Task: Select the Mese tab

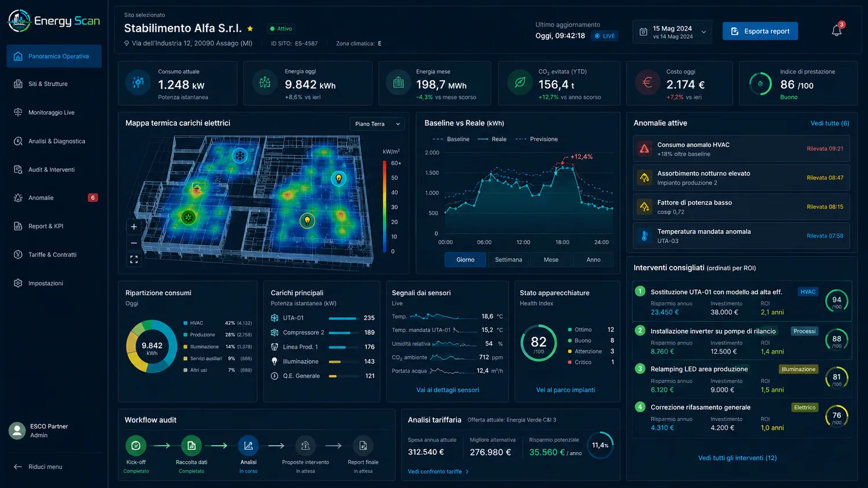Action: (x=551, y=260)
